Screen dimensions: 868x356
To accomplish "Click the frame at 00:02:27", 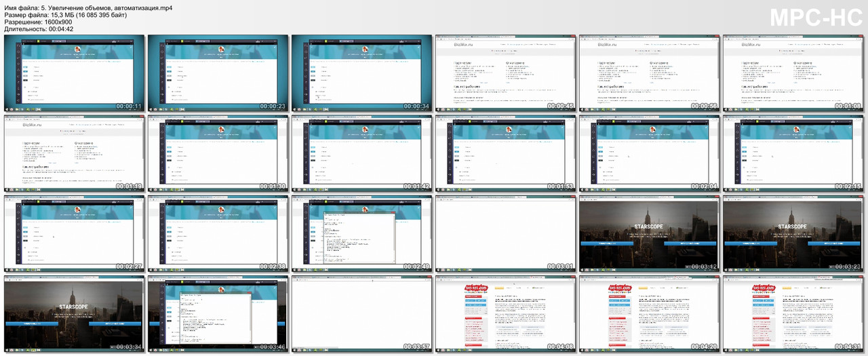I will pos(75,233).
